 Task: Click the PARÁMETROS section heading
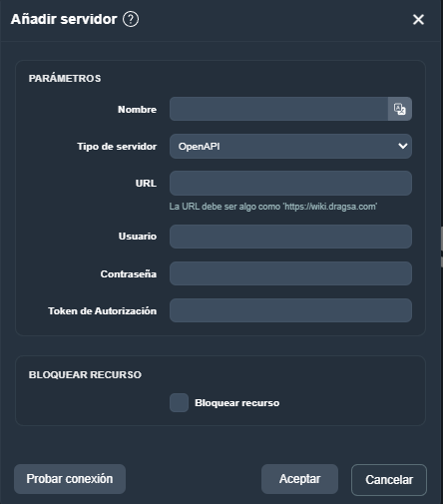click(x=65, y=78)
